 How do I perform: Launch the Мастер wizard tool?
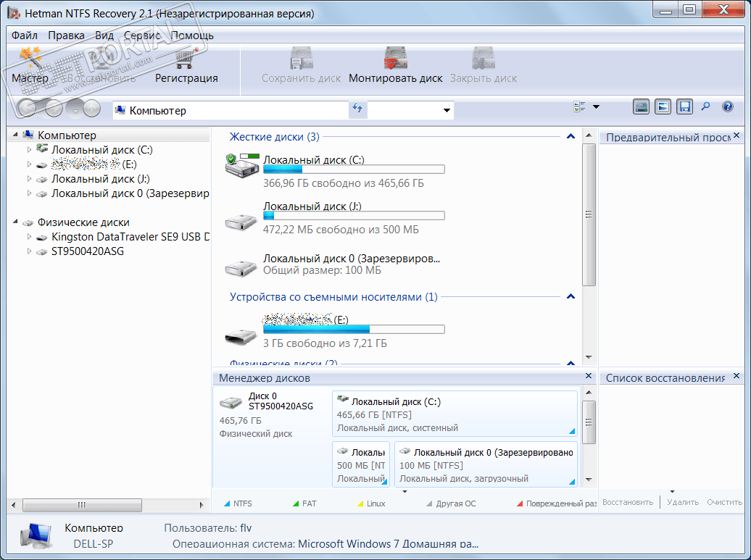pyautogui.click(x=30, y=67)
